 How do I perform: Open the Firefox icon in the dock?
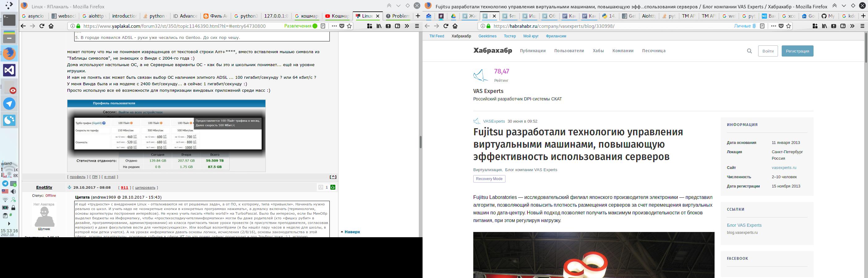point(9,53)
